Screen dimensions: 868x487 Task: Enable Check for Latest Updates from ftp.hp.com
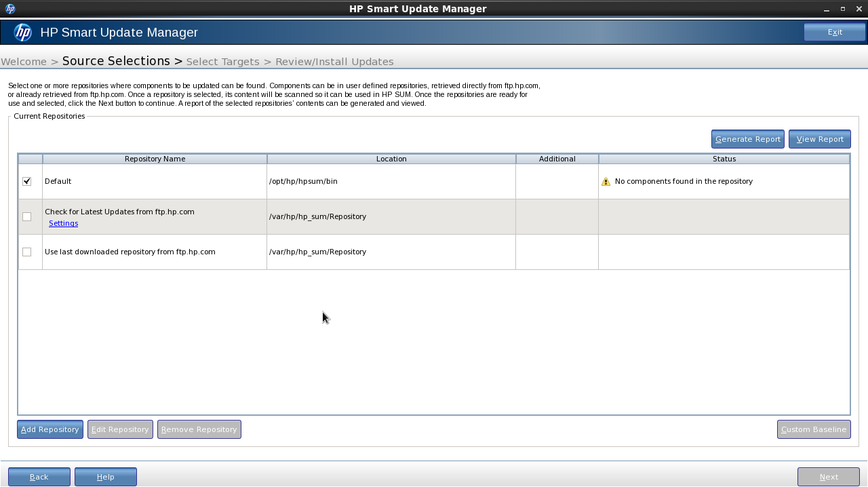click(x=27, y=217)
